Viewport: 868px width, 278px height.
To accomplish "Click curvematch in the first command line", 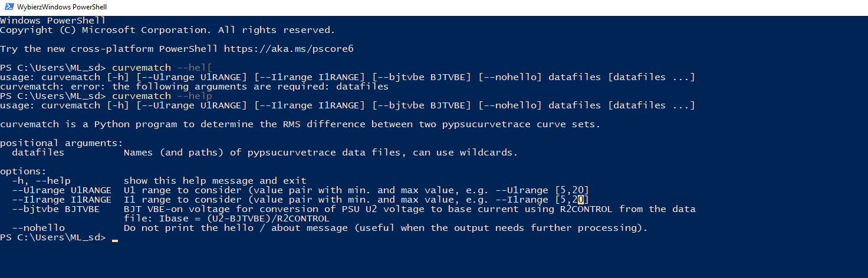I will tap(142, 68).
